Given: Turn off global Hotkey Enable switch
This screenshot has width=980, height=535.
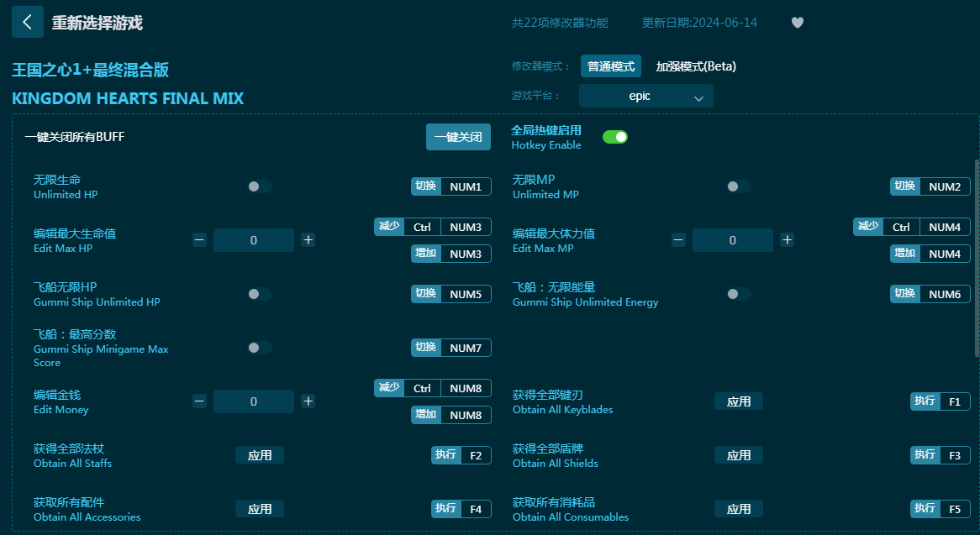Looking at the screenshot, I should (615, 137).
